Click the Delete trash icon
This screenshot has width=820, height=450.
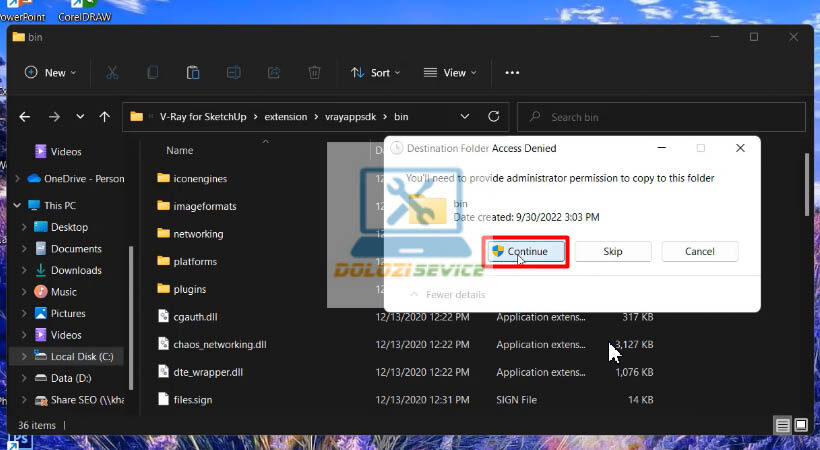click(x=314, y=73)
